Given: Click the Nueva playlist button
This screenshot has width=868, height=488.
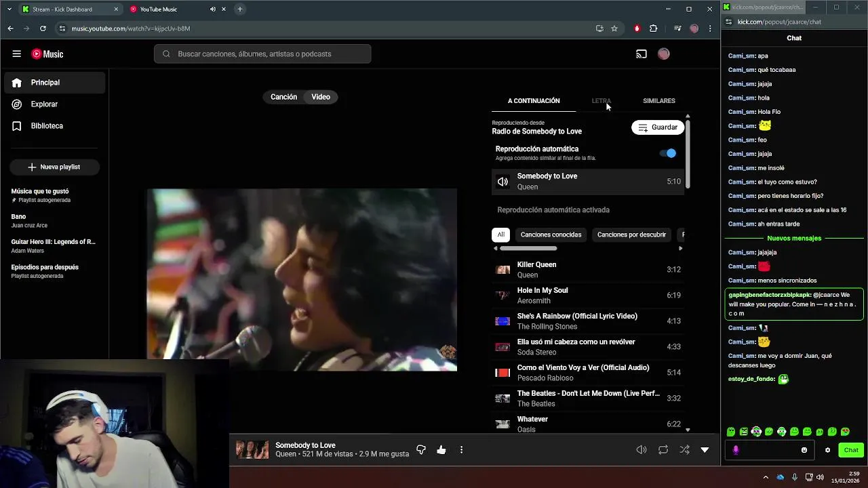Looking at the screenshot, I should pos(54,167).
